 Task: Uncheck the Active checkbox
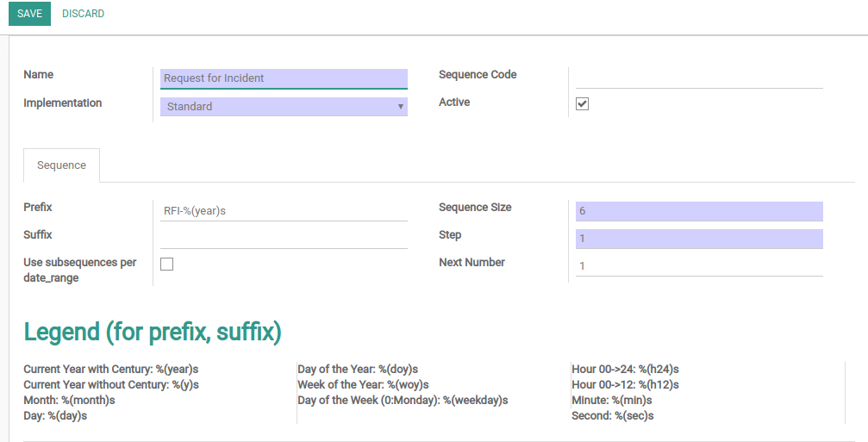[582, 103]
